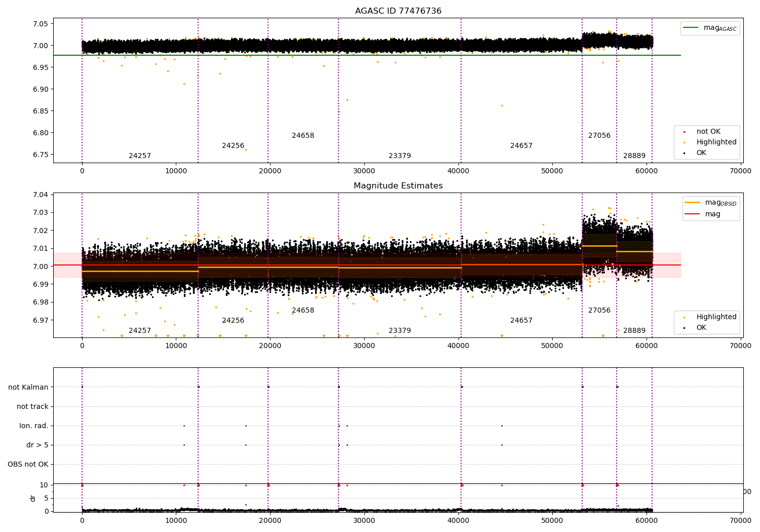Click the 20000 x-tick of Magnitude Estimates plot
Screen dimensions: 760x532
pos(270,346)
